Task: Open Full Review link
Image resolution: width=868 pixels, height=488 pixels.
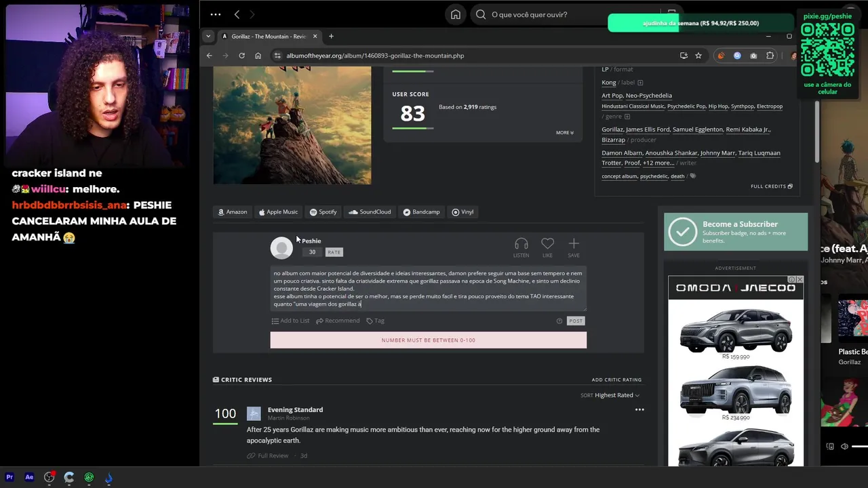Action: pyautogui.click(x=268, y=455)
